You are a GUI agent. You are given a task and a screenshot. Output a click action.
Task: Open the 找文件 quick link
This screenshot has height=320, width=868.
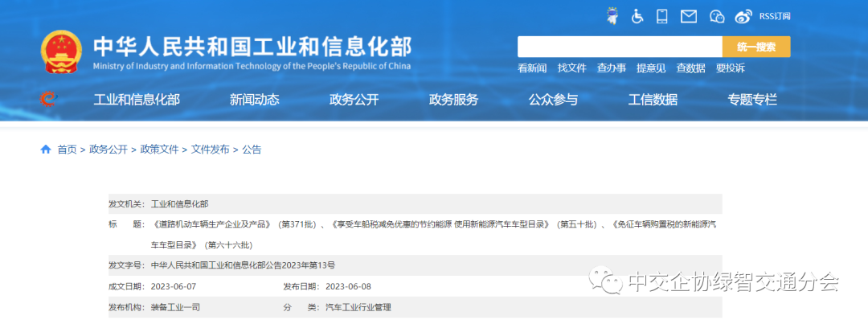(x=572, y=68)
